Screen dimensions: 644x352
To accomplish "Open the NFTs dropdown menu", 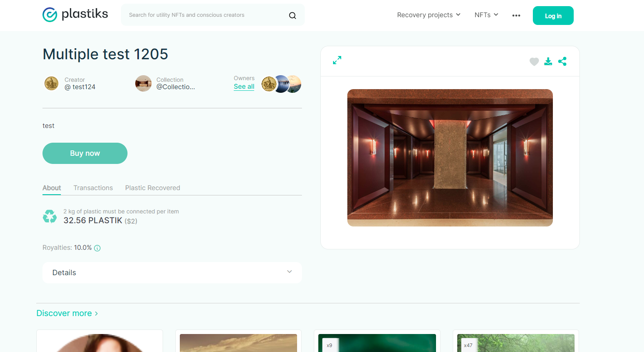I will (x=486, y=15).
